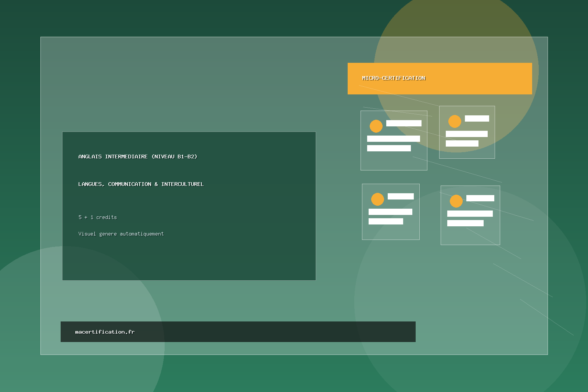Click the ANGLAIS INTERMEDIAIRE (NIVEAU B1-B2) title

tap(137, 157)
